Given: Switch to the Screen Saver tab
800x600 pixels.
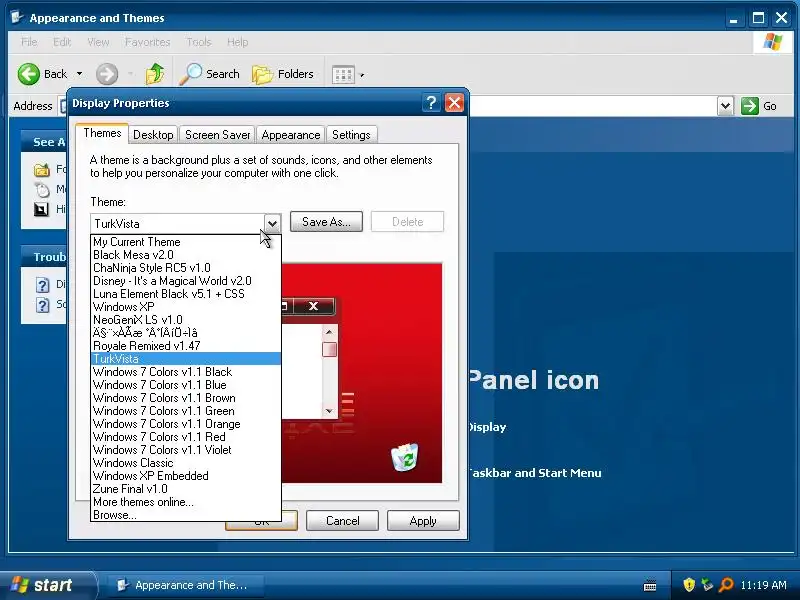Looking at the screenshot, I should click(x=217, y=135).
